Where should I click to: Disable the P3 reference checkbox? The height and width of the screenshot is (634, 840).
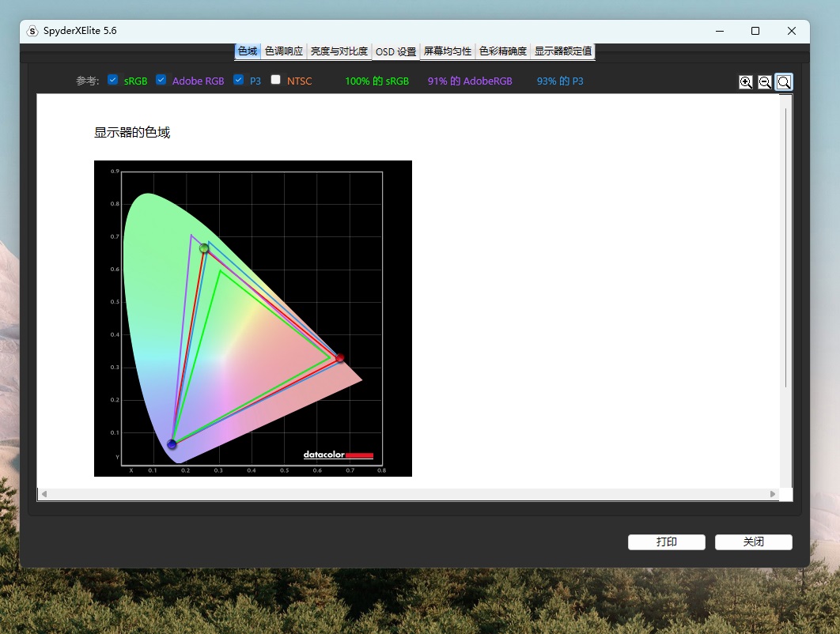click(x=239, y=80)
